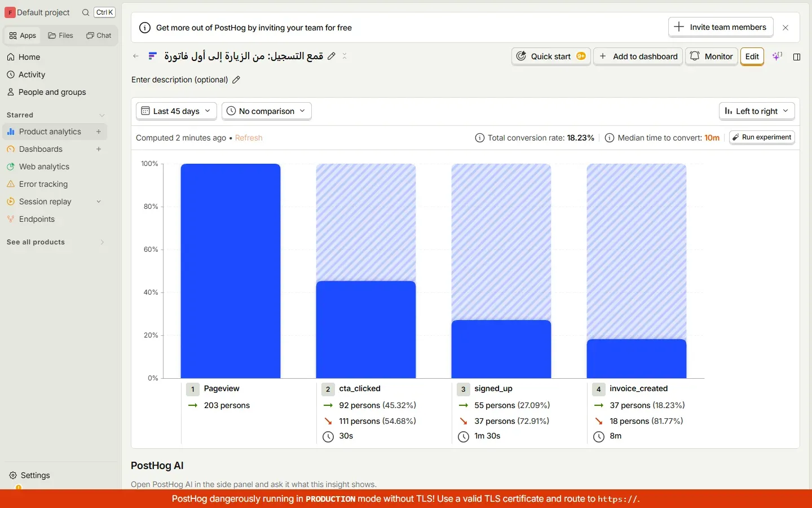Click the Default project switcher
812x508 pixels.
click(x=37, y=12)
